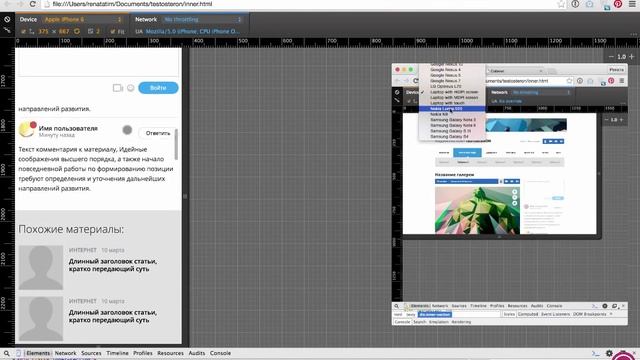Bookmark star in the inset window address bar
640x360 pixels.
569,81
